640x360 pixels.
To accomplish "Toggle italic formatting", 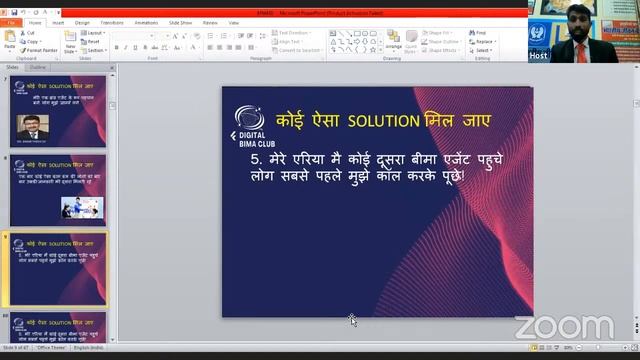I will click(126, 48).
